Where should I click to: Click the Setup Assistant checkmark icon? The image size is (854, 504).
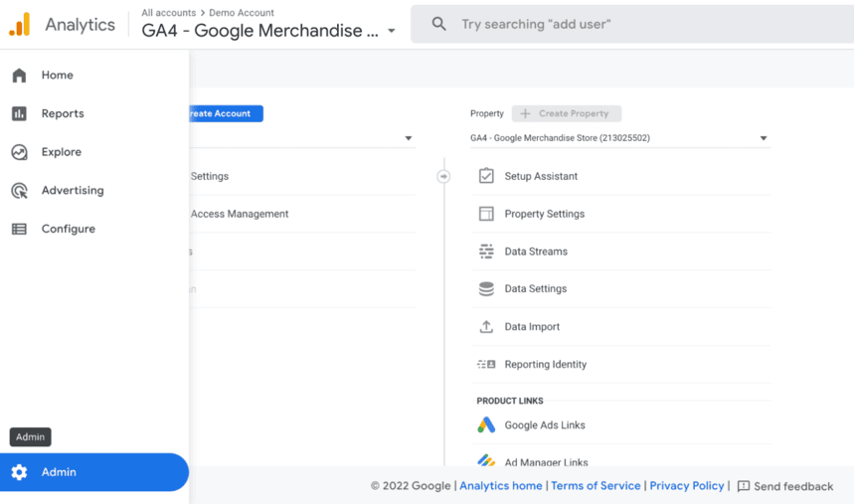(486, 176)
